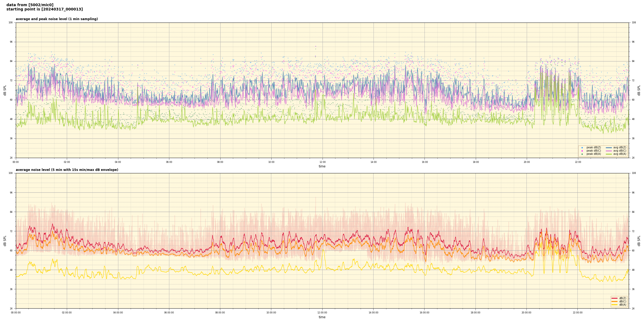Click the top chart title text
The width and height of the screenshot is (644, 322).
57,19
